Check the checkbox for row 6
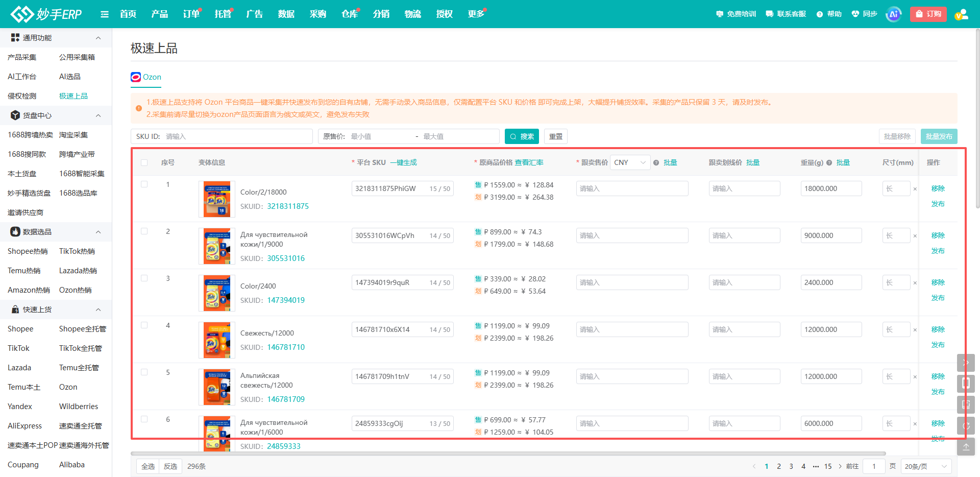 click(144, 419)
